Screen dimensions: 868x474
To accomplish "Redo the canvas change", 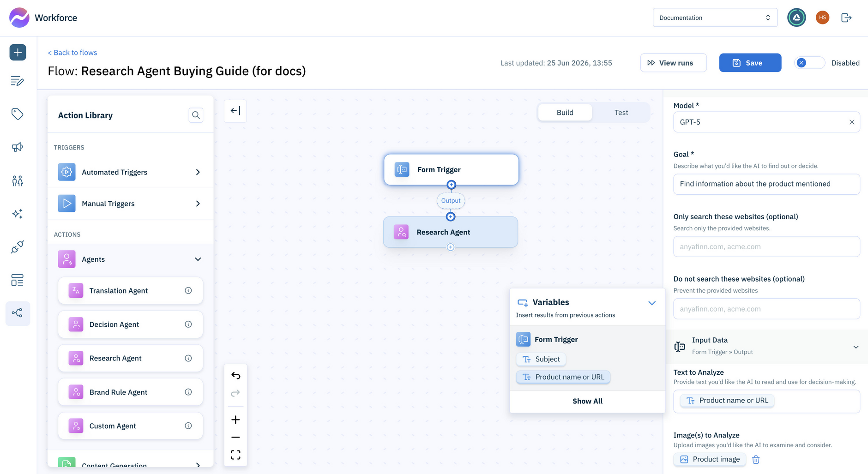I will (235, 393).
